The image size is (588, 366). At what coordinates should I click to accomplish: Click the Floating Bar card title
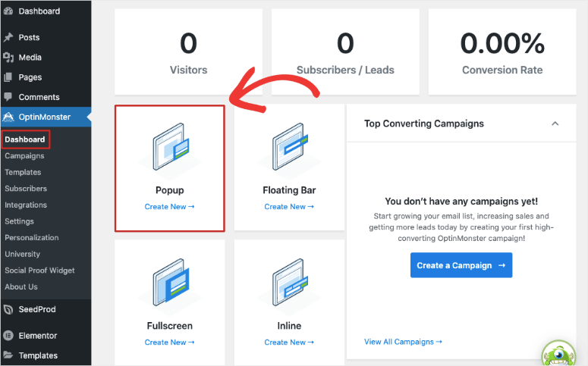tap(289, 190)
